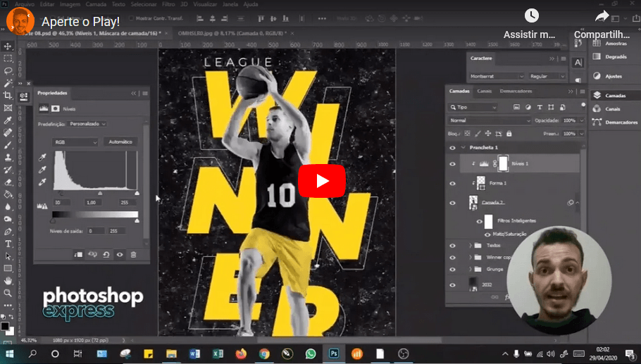Select the Move tool

coord(8,46)
